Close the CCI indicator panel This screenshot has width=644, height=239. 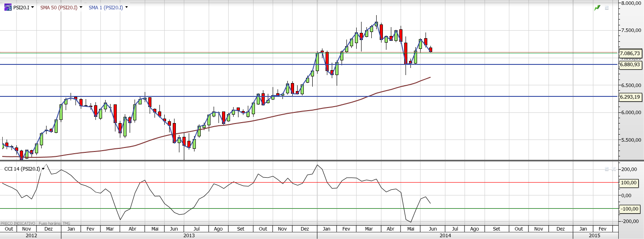[x=614, y=169]
